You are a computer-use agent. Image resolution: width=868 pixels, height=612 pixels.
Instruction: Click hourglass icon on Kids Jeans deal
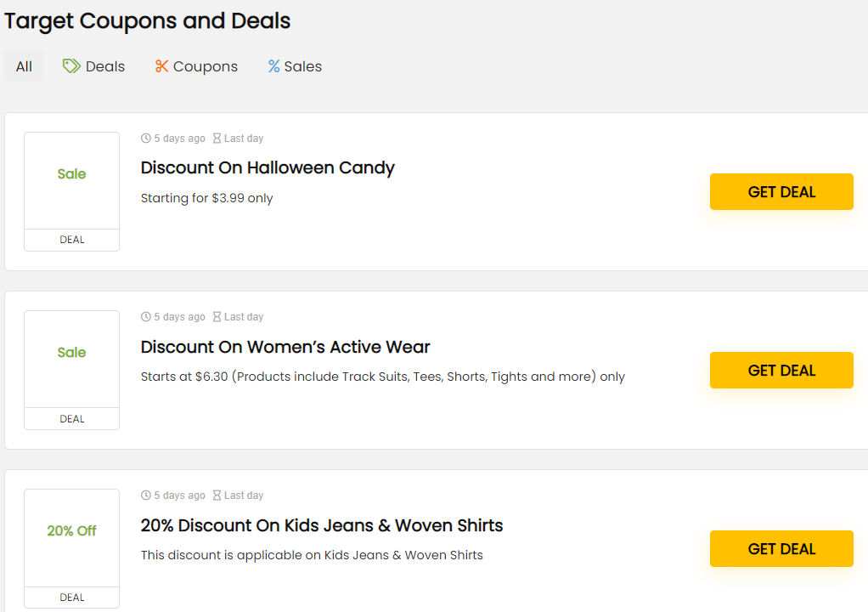[217, 496]
